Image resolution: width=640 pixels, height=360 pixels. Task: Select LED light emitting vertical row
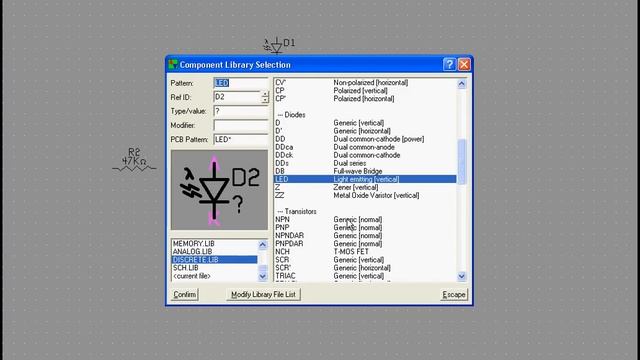(365, 179)
